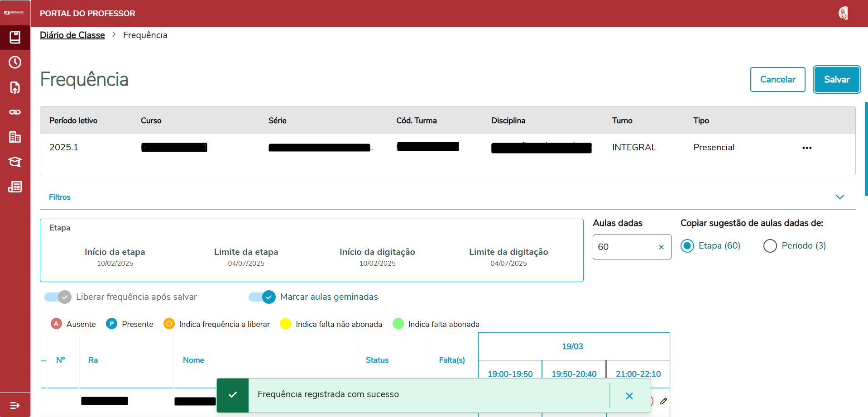868x417 pixels.
Task: Select the Etapa (60) radio option
Action: (687, 246)
